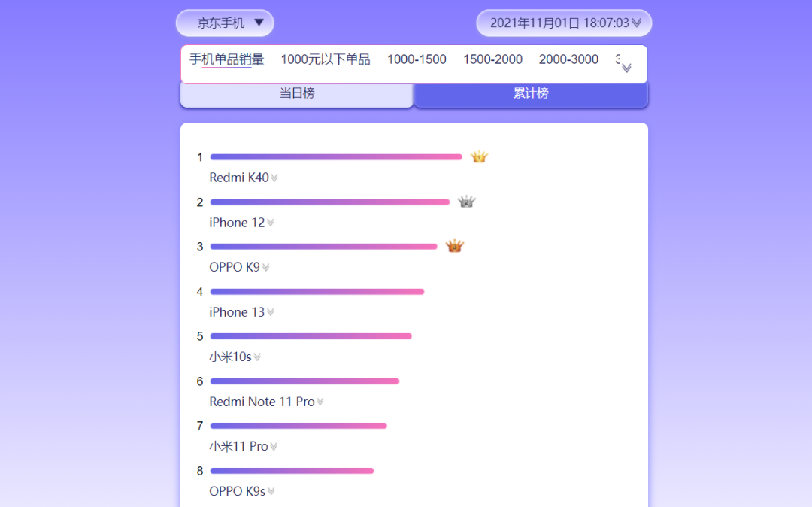
Task: Switch to the 当日榜 tab
Action: pos(297,94)
